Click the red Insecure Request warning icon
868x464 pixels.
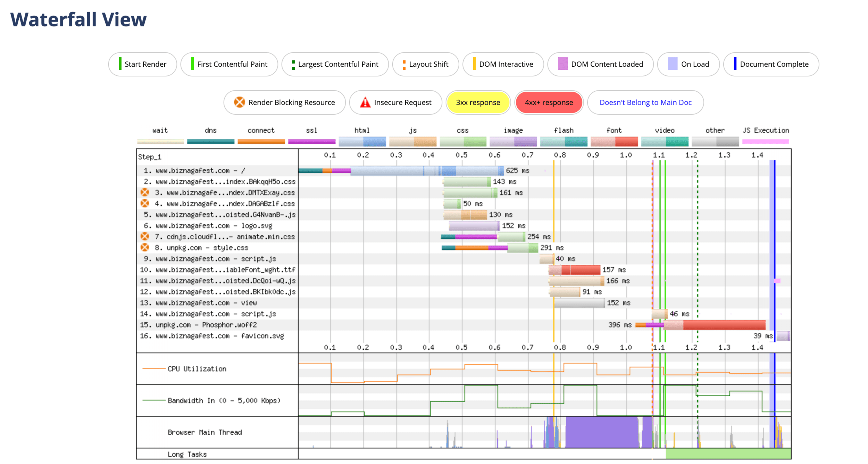coord(365,102)
